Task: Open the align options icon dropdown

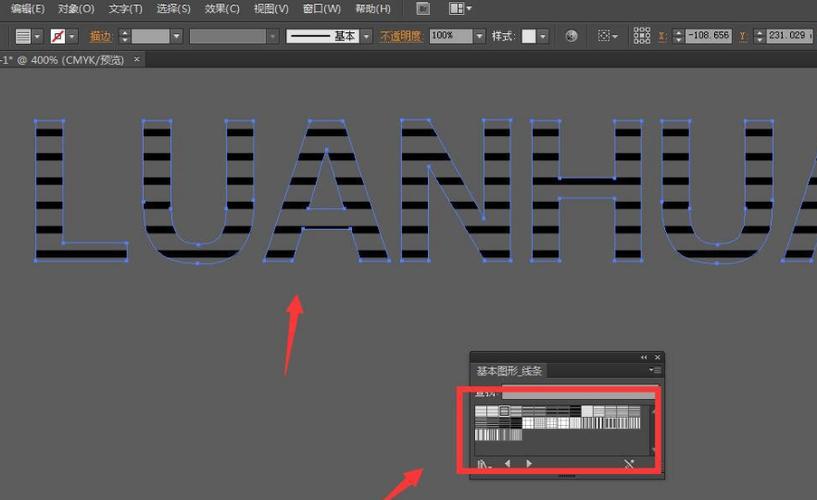Action: 607,36
